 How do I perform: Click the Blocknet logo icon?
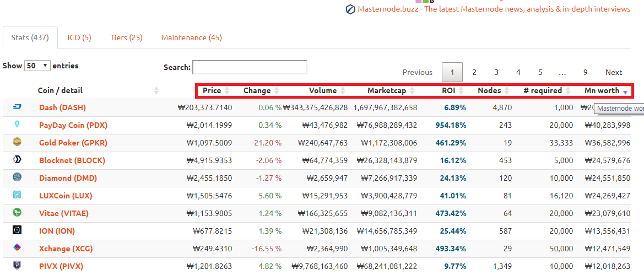pos(17,160)
